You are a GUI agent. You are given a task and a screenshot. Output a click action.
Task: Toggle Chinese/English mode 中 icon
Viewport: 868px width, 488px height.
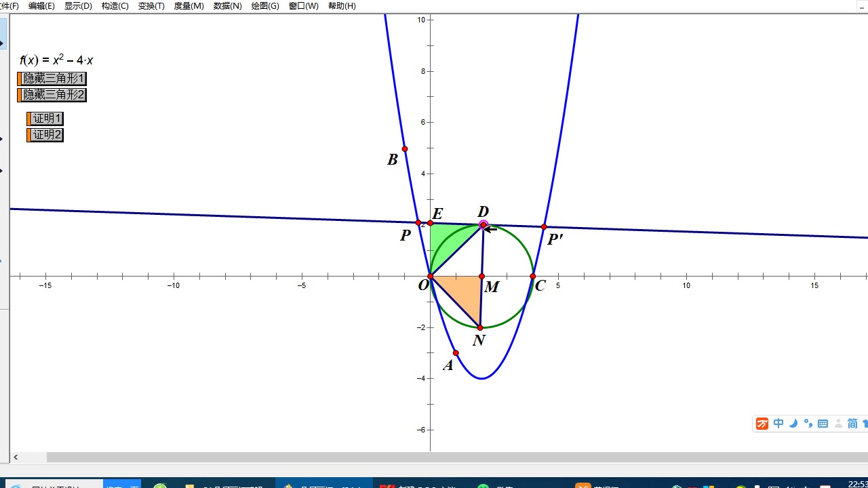[x=778, y=424]
